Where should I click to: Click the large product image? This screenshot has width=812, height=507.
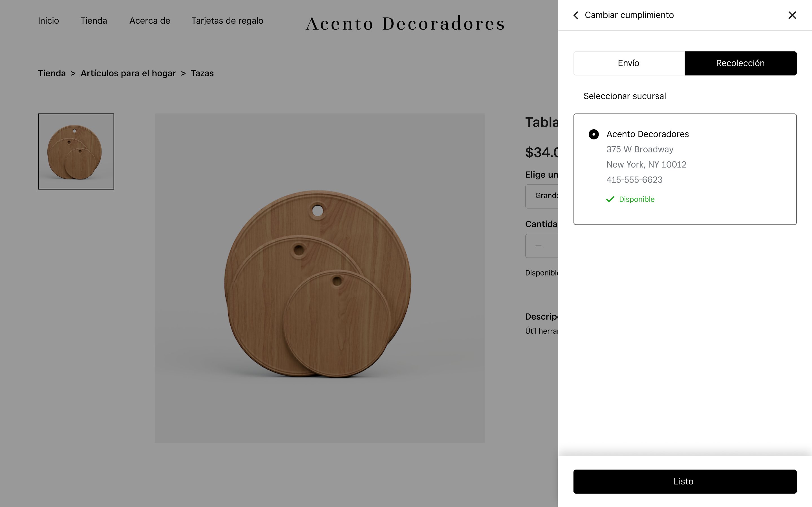(x=319, y=278)
